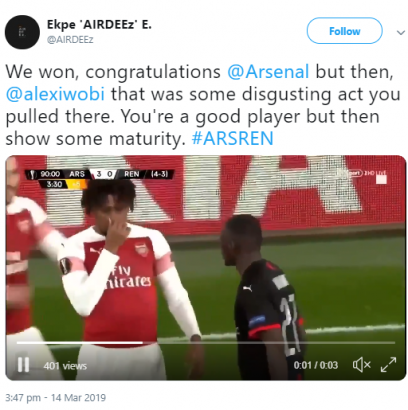Click the tweet text paragraph to open tweet
The height and width of the screenshot is (410, 408).
[203, 105]
